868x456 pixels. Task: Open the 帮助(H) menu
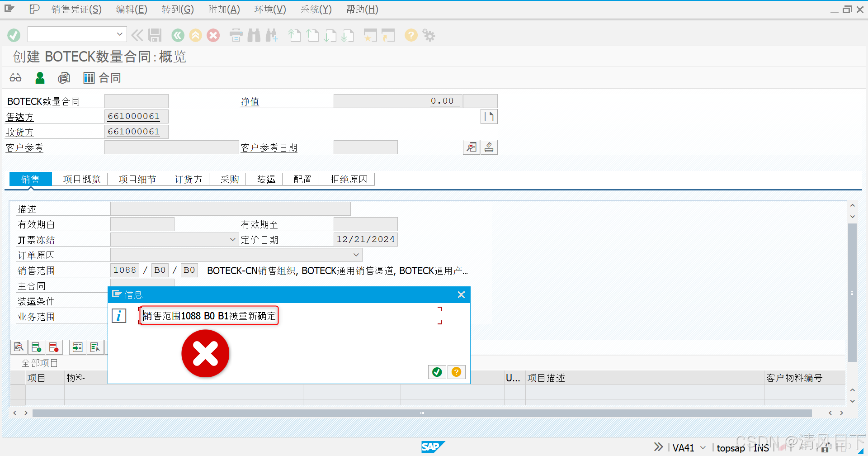tap(362, 9)
